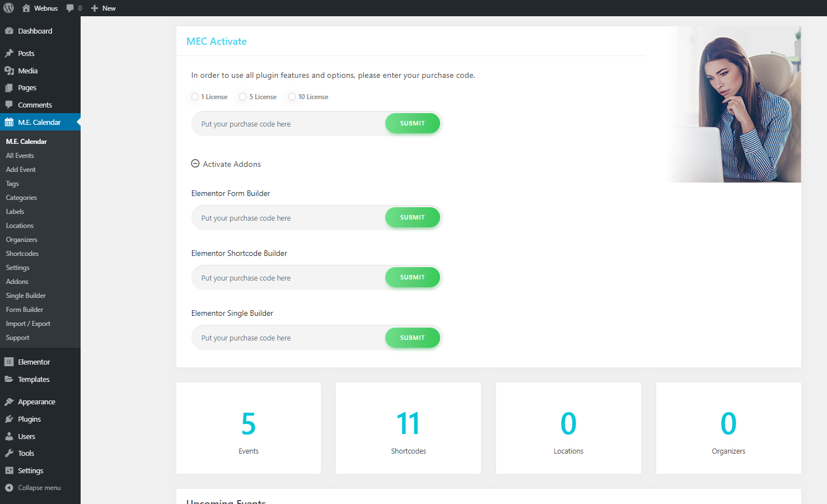827x504 pixels.
Task: Open Support submenu item
Action: [17, 338]
